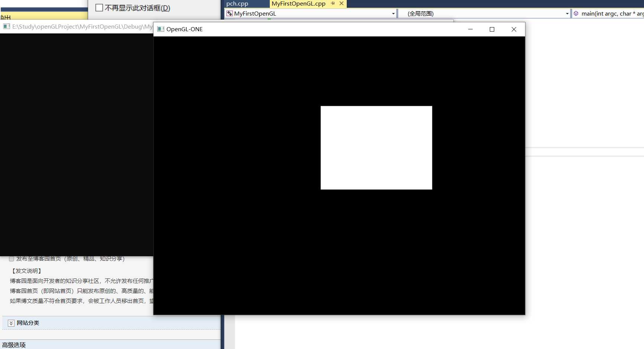Click the MyFirstOpenGL project icon in navigation bar
Viewport: 644px width, 349px height.
(230, 14)
